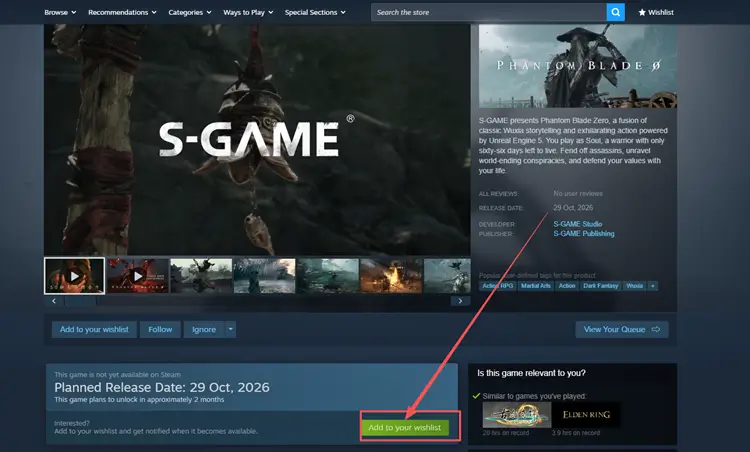Image resolution: width=750 pixels, height=452 pixels.
Task: Click the right arrow of thumbnail strip
Action: tap(460, 301)
